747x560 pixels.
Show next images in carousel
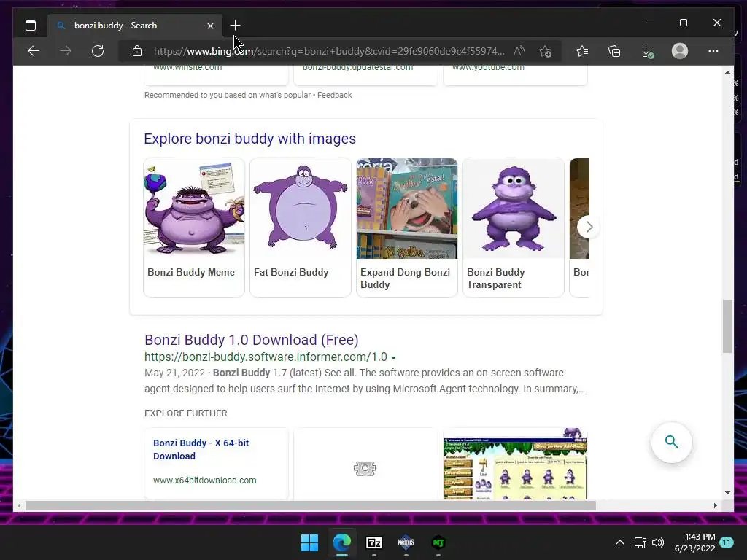pyautogui.click(x=589, y=227)
